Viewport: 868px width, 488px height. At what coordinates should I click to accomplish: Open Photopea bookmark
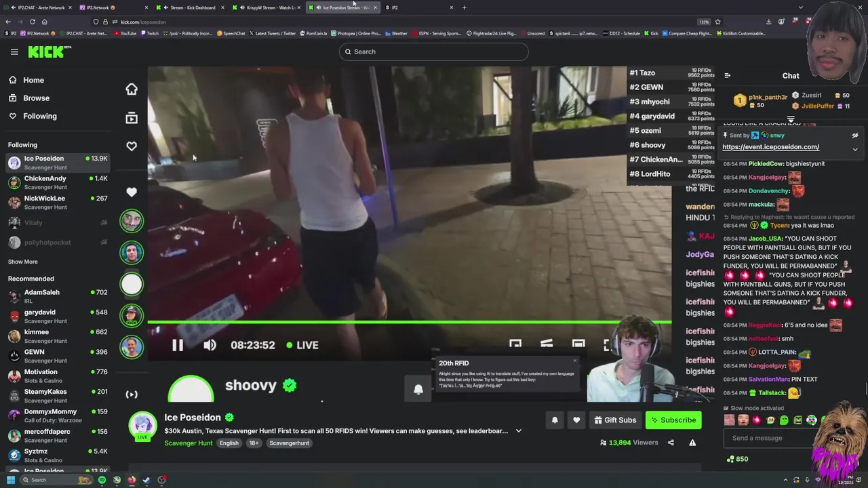click(x=355, y=33)
